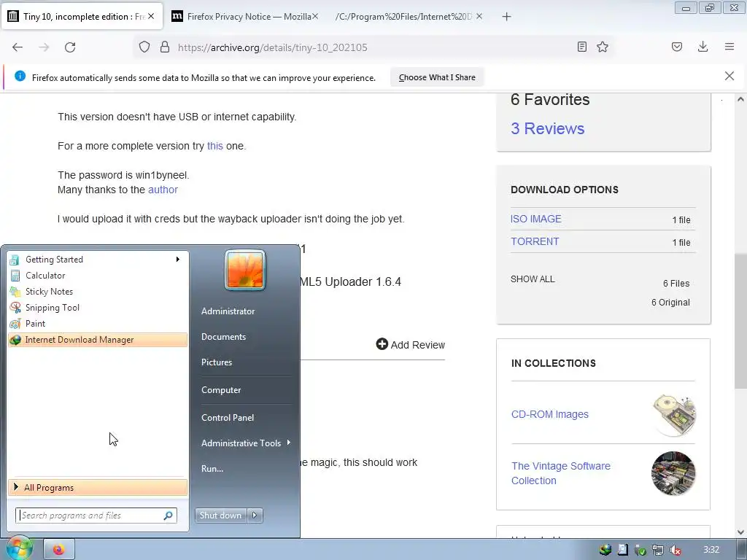The image size is (747, 560).
Task: Open Getting Started from Start menu
Action: pos(98,260)
